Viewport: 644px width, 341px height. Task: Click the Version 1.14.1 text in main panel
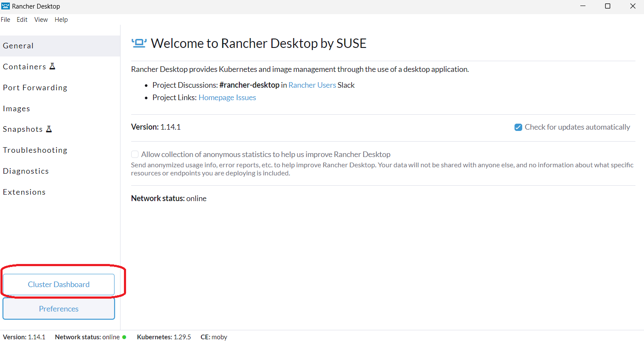coord(156,127)
